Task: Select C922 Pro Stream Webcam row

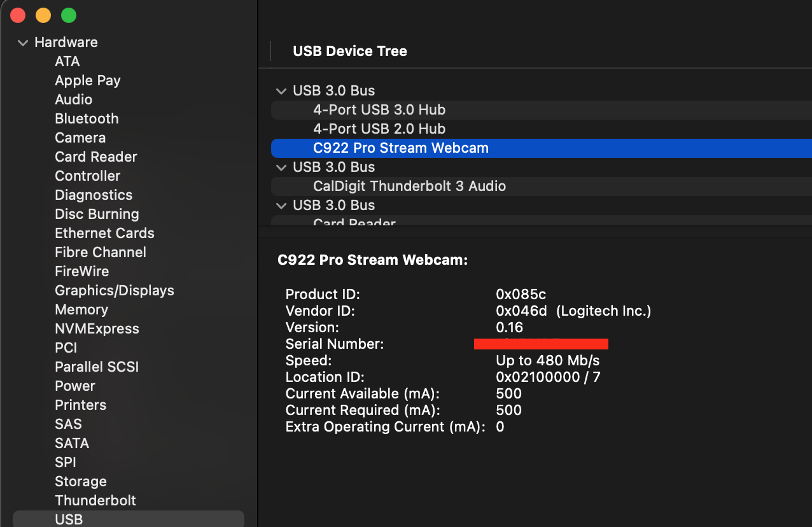Action: coord(400,148)
